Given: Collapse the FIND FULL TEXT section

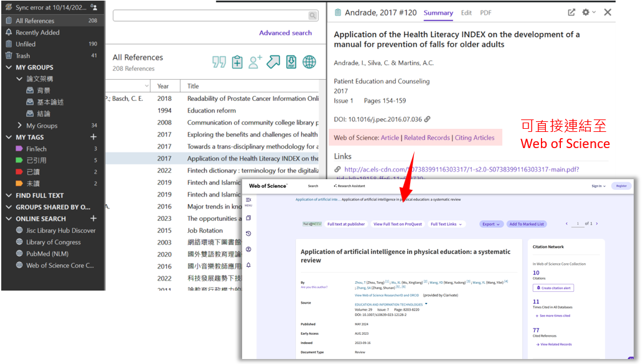Looking at the screenshot, I should coord(9,195).
